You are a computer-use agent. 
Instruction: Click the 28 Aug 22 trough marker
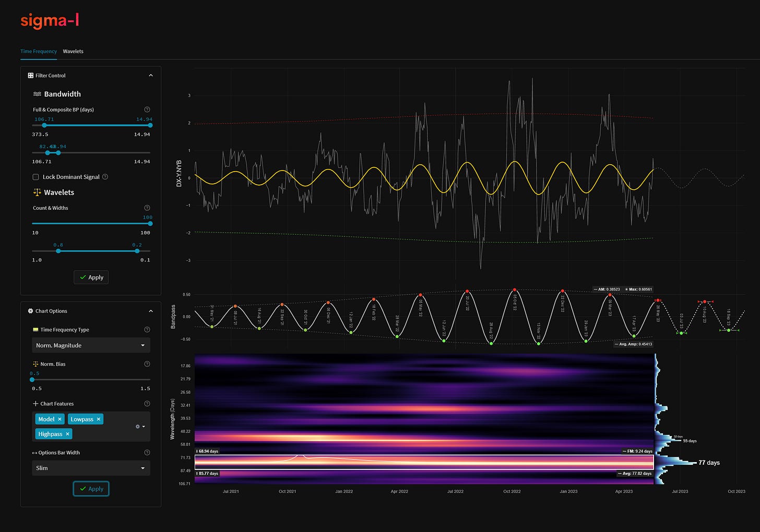pos(491,343)
